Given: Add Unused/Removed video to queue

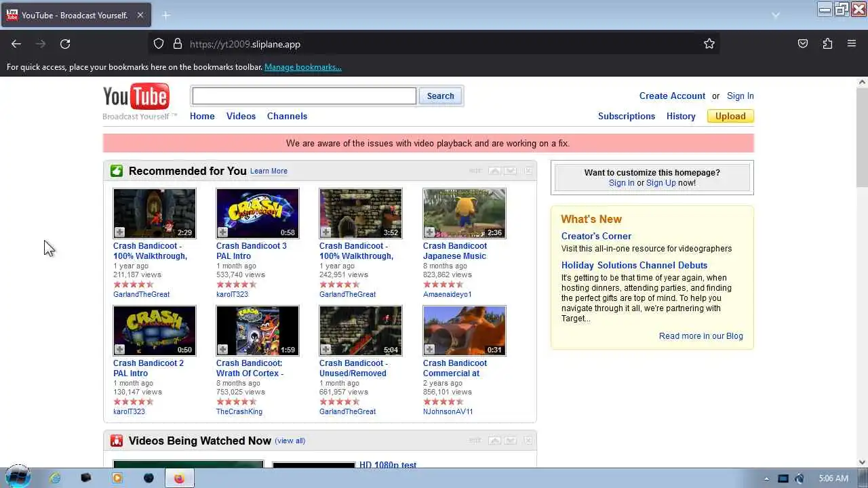Looking at the screenshot, I should coord(325,350).
